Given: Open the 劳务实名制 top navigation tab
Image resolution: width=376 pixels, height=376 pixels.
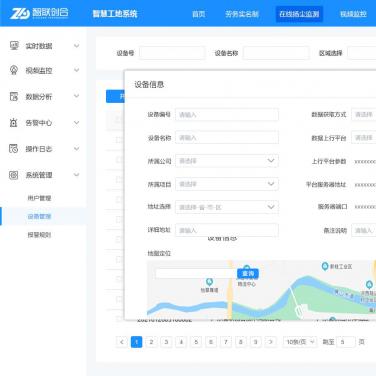Looking at the screenshot, I should click(242, 14).
